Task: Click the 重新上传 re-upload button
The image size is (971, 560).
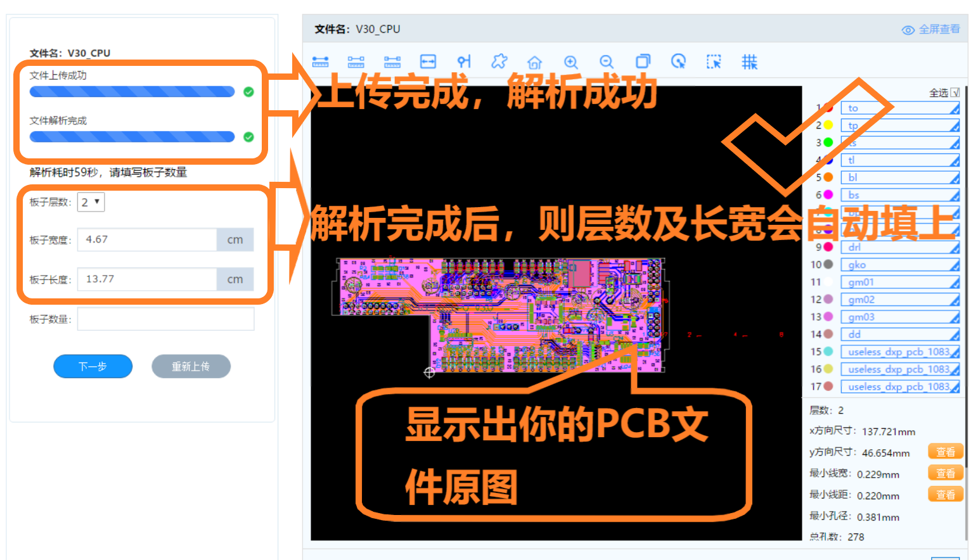Action: [x=191, y=366]
